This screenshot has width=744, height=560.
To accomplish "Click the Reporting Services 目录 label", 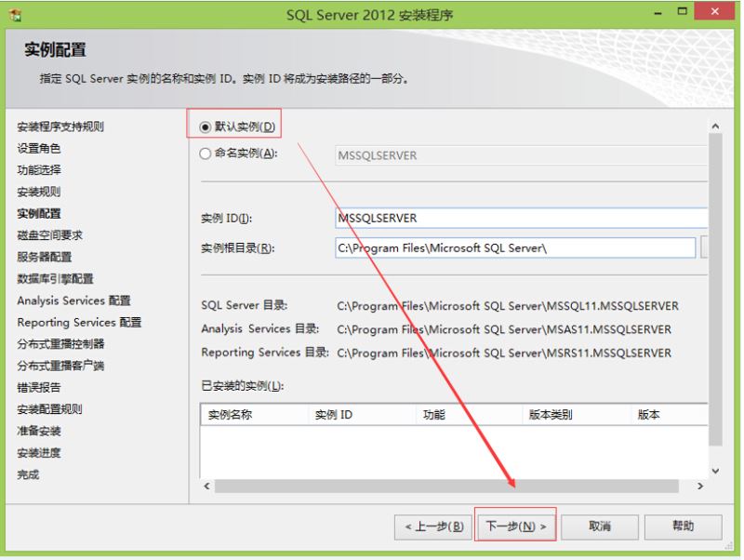I will (x=265, y=353).
